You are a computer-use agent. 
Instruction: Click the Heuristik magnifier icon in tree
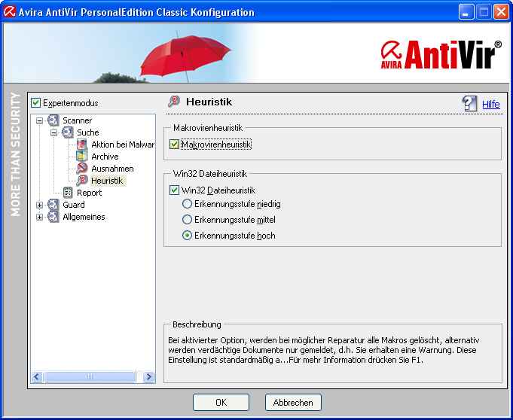pos(82,181)
